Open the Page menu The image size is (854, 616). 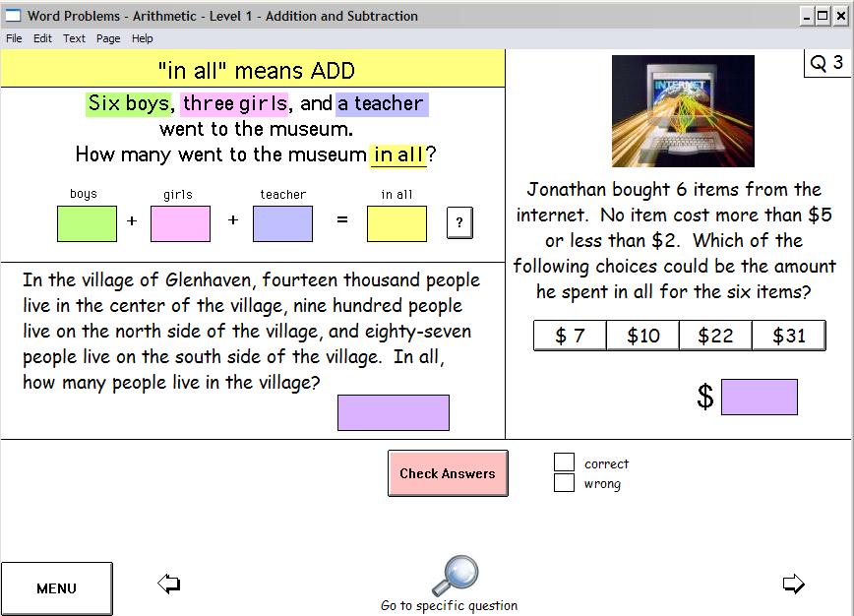108,38
